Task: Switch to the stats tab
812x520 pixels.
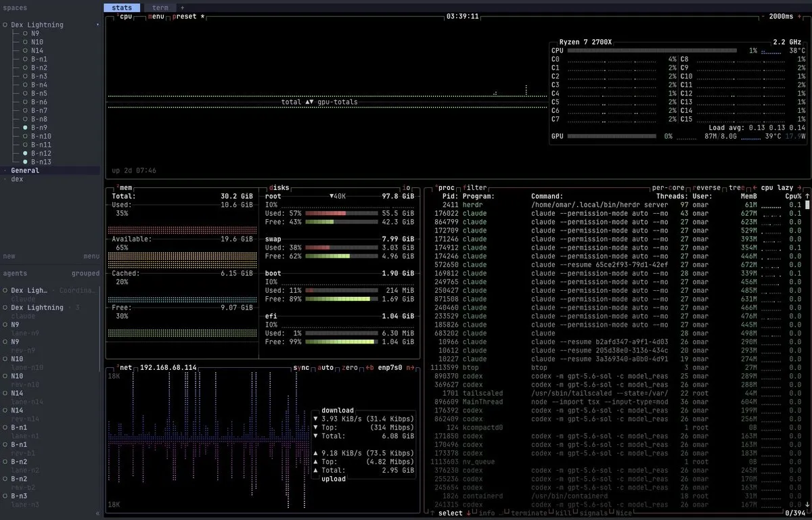Action: pos(122,7)
